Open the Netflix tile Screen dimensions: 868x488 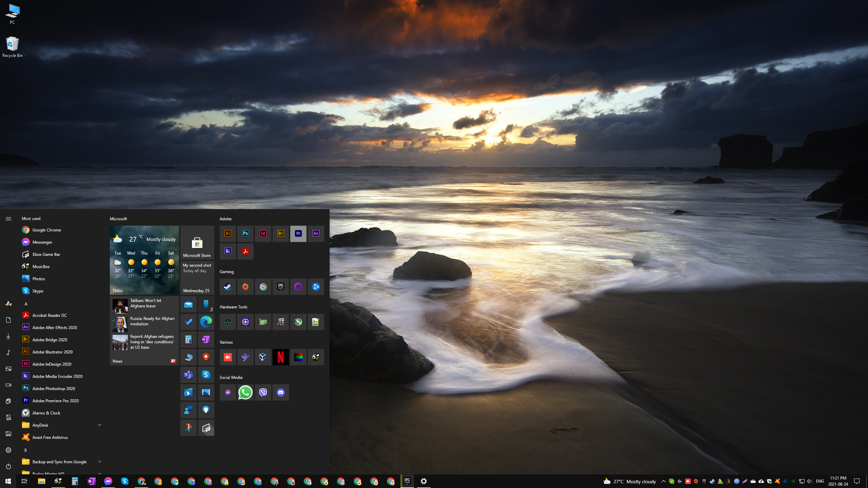point(280,357)
